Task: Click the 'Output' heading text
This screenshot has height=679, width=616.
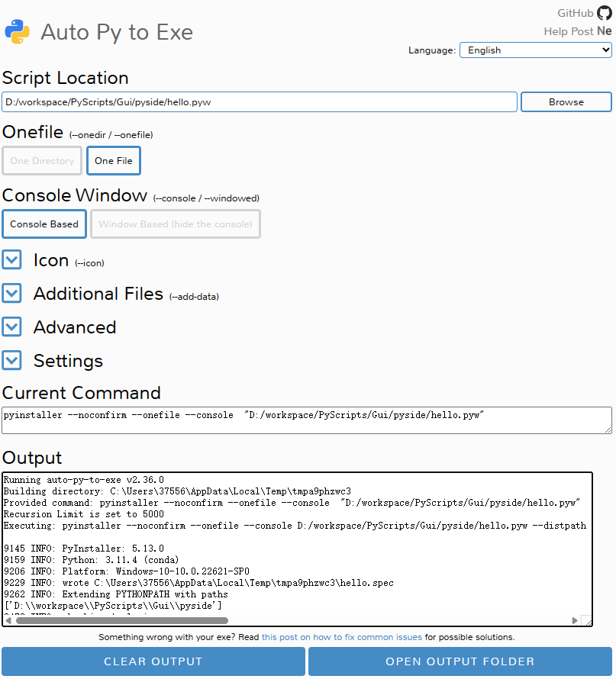Action: coord(32,458)
